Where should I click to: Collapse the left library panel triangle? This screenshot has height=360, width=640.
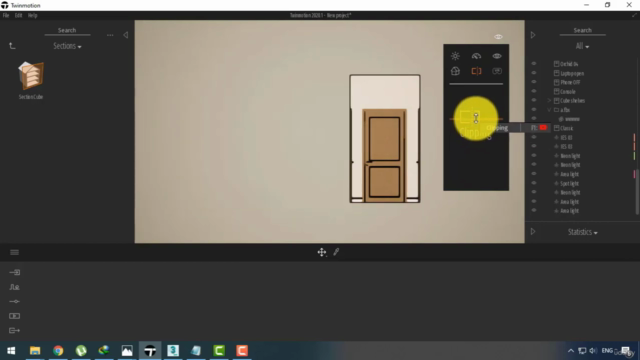point(126,35)
